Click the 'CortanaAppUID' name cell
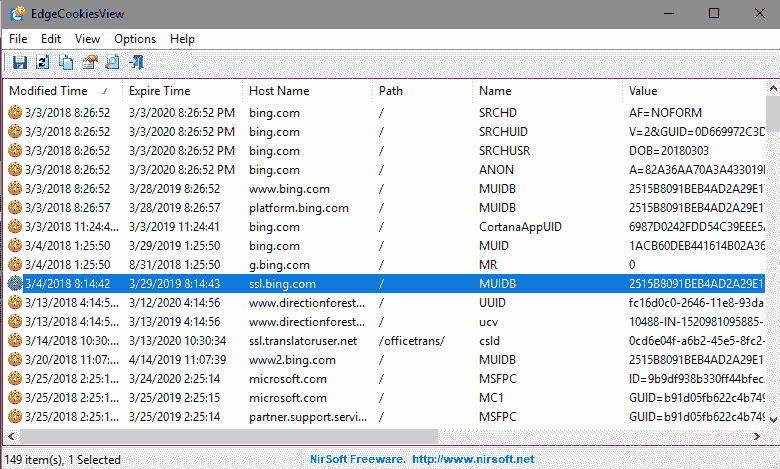 [520, 227]
